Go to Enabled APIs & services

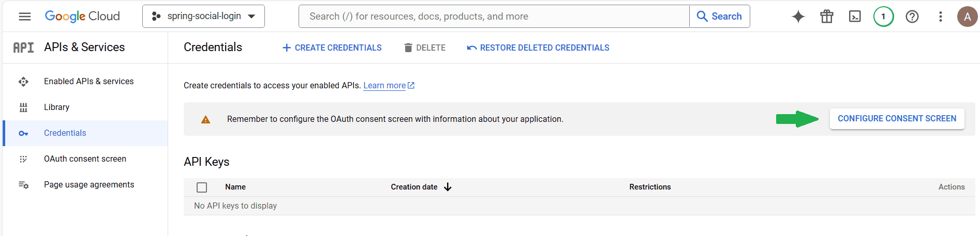pyautogui.click(x=88, y=82)
